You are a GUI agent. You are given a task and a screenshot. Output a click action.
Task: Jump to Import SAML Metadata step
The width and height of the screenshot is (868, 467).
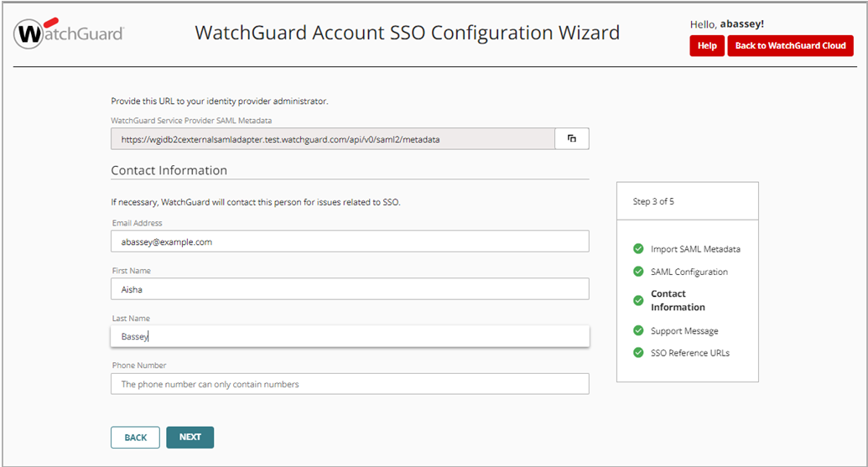click(x=695, y=249)
